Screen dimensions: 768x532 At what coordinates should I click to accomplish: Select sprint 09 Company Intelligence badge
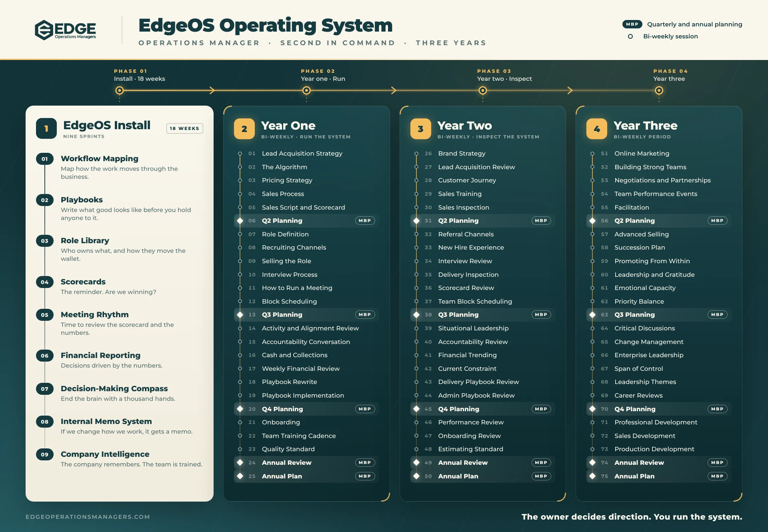click(x=45, y=454)
